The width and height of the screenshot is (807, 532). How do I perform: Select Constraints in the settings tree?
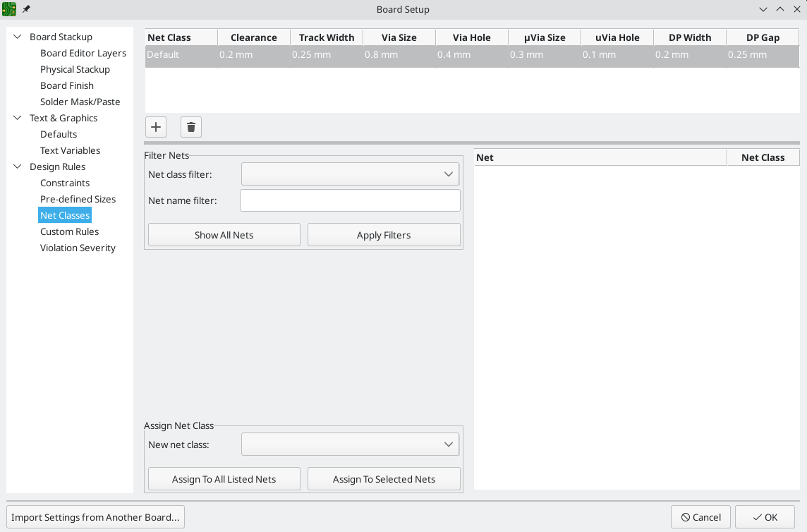(x=65, y=183)
